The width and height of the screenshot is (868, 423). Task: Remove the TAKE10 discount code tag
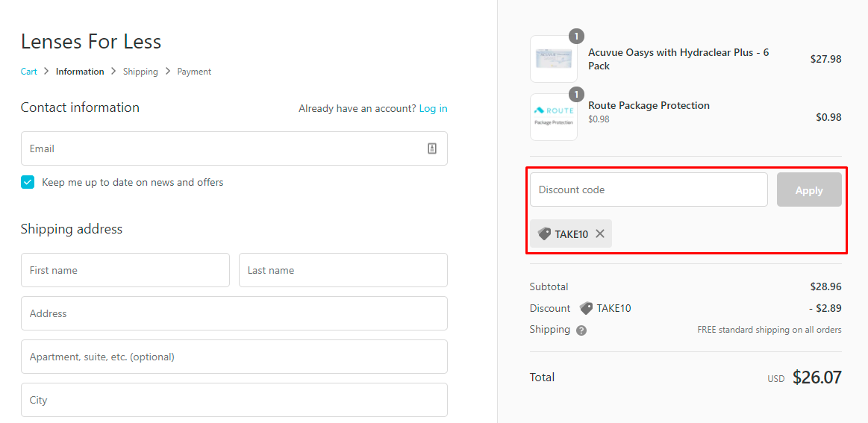tap(600, 234)
